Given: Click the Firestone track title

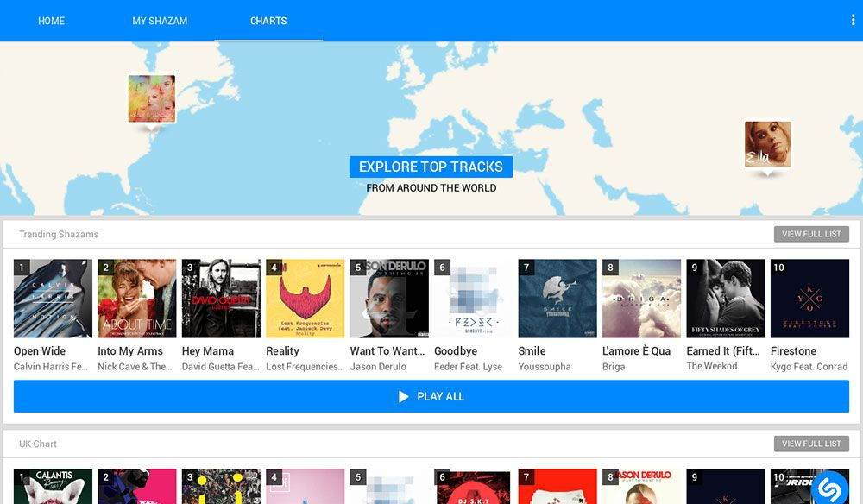Looking at the screenshot, I should [793, 351].
